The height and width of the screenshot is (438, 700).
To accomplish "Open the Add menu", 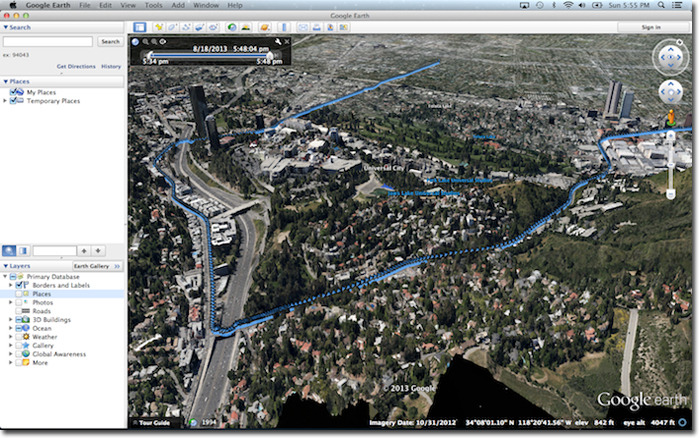I will (178, 5).
